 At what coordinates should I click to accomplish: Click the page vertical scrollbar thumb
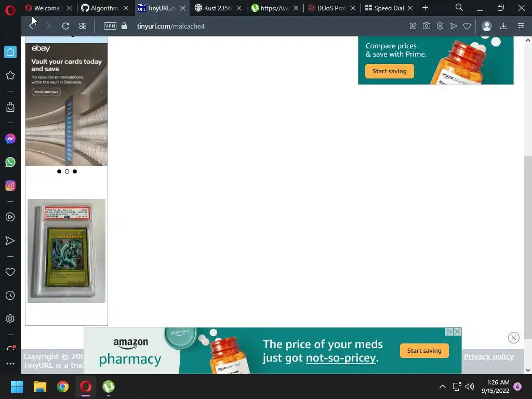(x=528, y=247)
